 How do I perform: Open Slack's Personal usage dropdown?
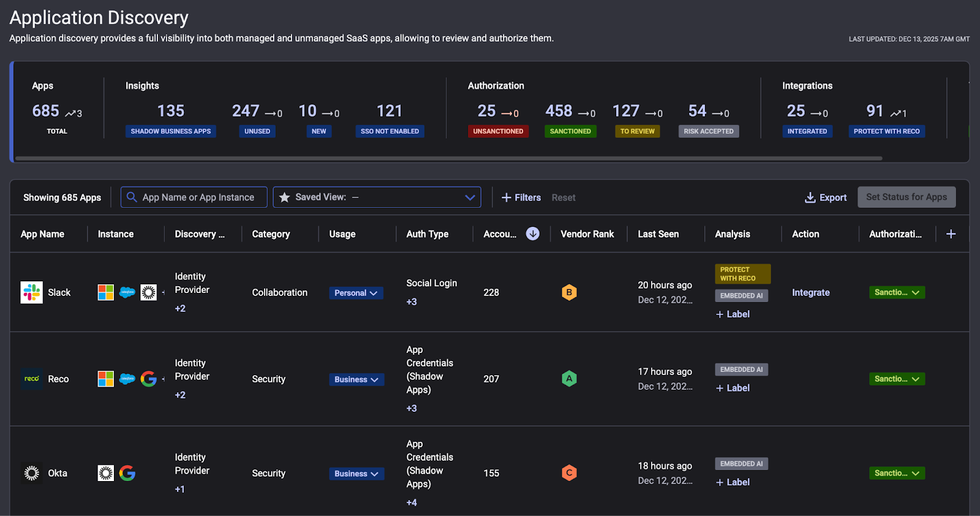pyautogui.click(x=356, y=293)
